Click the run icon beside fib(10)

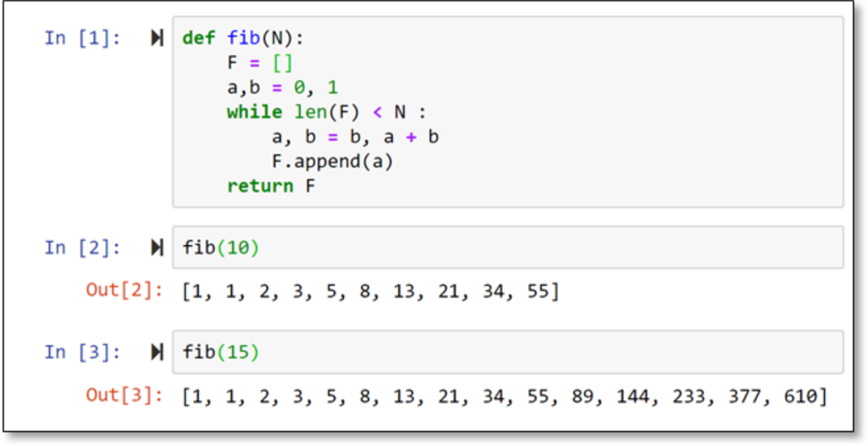pos(157,248)
